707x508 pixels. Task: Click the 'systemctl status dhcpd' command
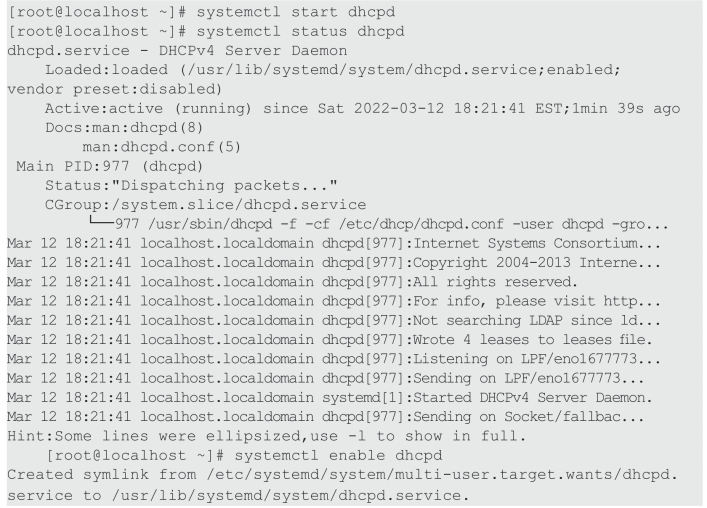click(300, 32)
